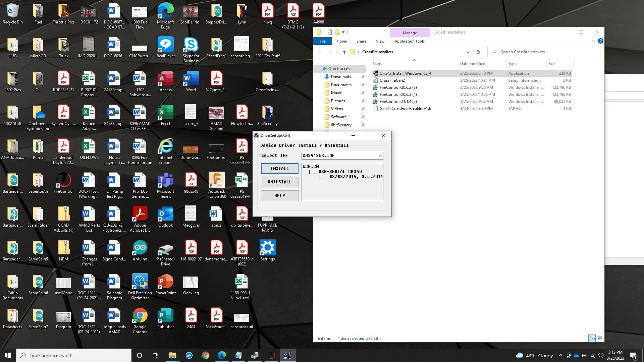Click the Refresh button in Explorer address bar

(478, 52)
